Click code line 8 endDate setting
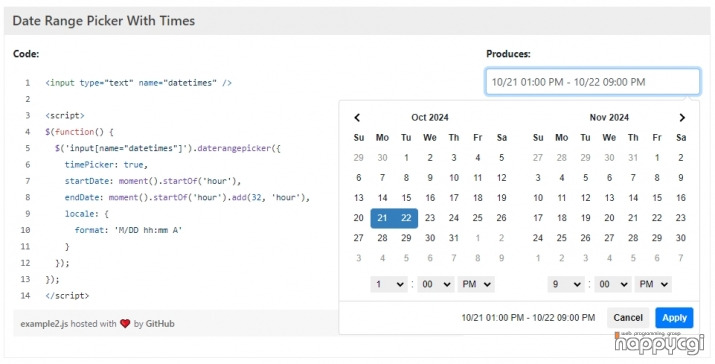The image size is (715, 364). click(187, 198)
